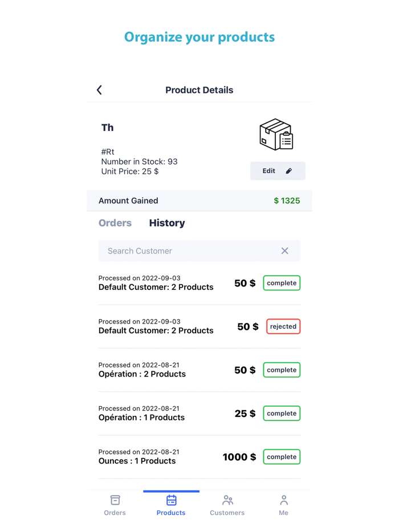The image size is (399, 532).
Task: Select the Products icon in bottom navigation
Action: click(171, 505)
